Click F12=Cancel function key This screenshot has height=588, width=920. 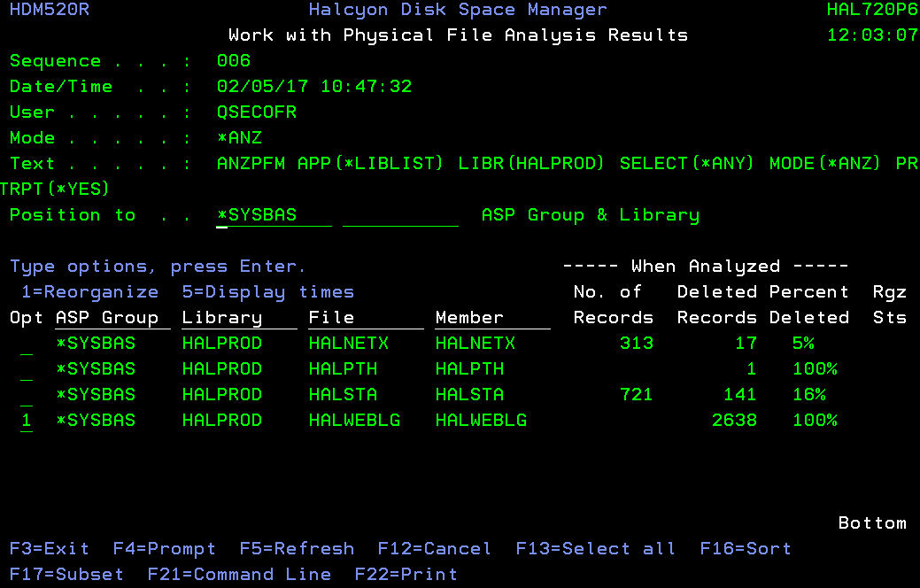coord(435,549)
